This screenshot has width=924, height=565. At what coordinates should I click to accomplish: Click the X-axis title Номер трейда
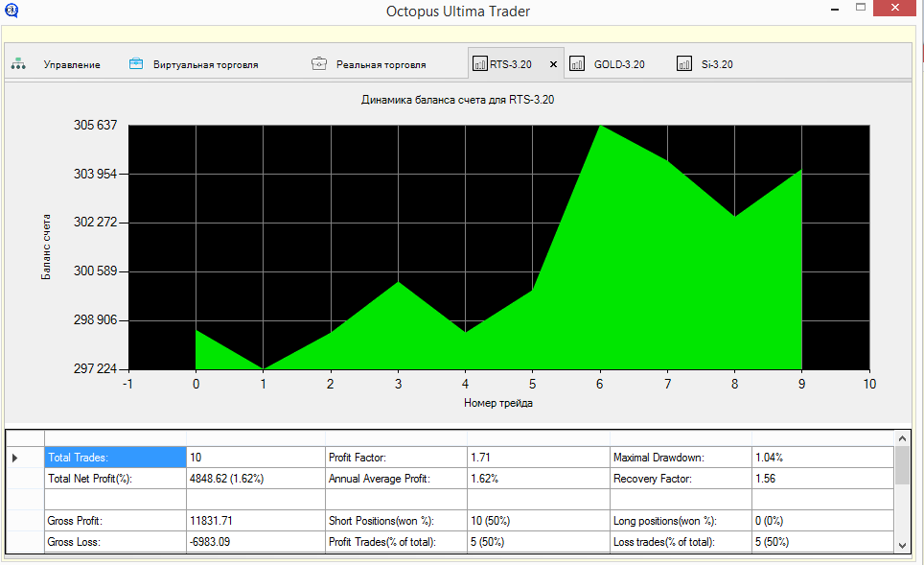point(498,404)
